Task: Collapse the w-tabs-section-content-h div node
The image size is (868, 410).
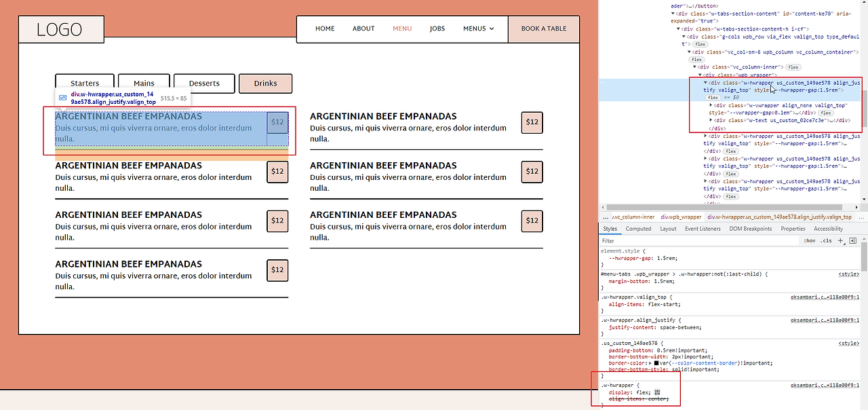Action: coord(679,29)
